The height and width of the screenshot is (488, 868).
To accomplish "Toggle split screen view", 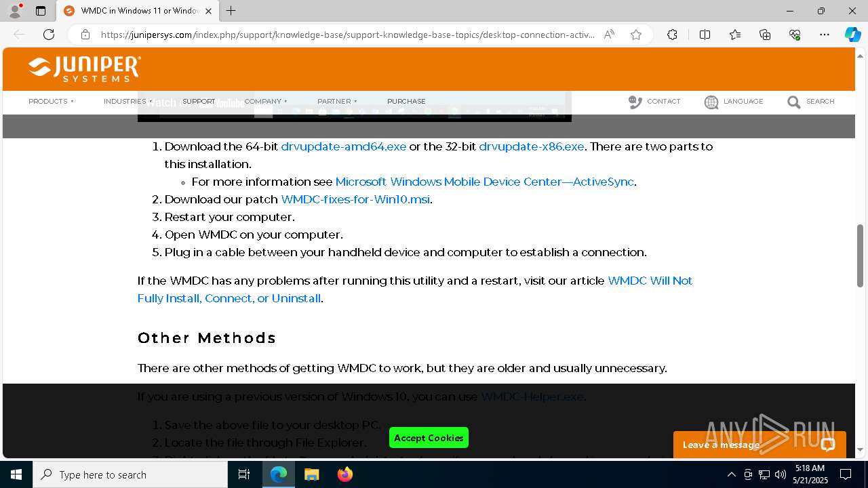I will [705, 35].
